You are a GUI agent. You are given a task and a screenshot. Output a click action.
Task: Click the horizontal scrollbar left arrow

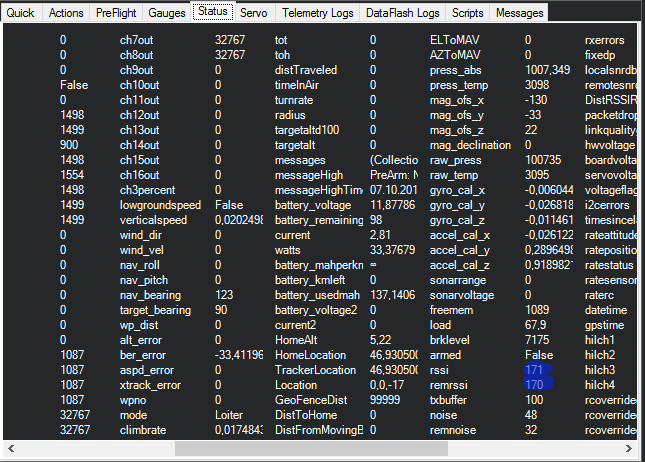[x=9, y=448]
